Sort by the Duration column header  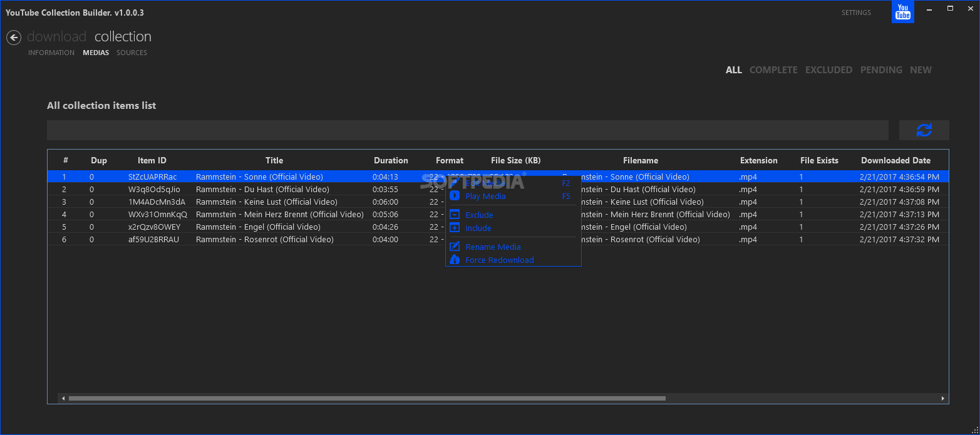391,161
